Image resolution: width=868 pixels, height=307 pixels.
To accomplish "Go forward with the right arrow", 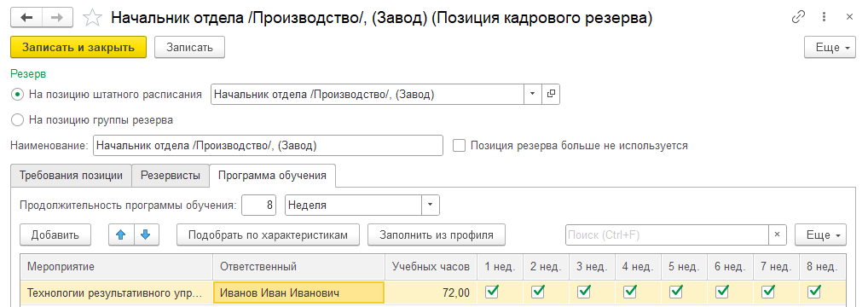I will click(58, 18).
